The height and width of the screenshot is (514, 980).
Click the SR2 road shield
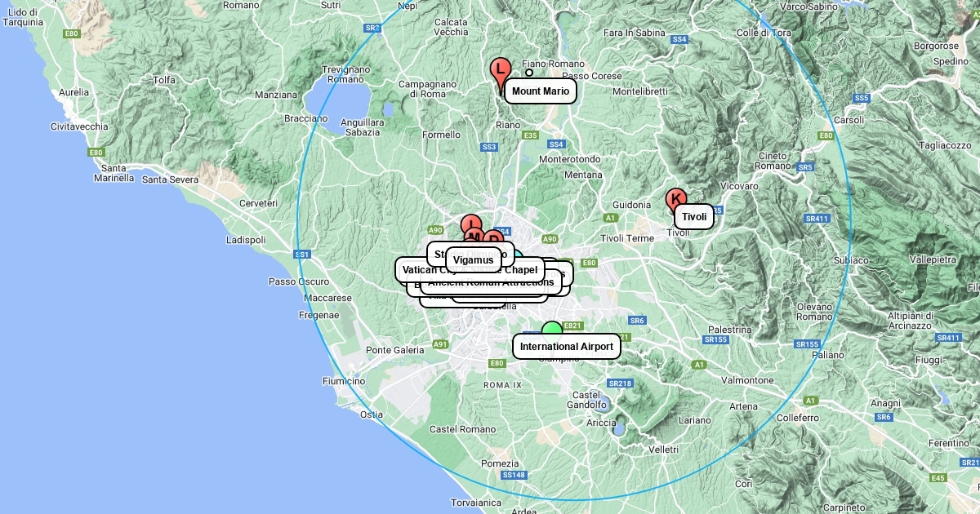pyautogui.click(x=372, y=28)
